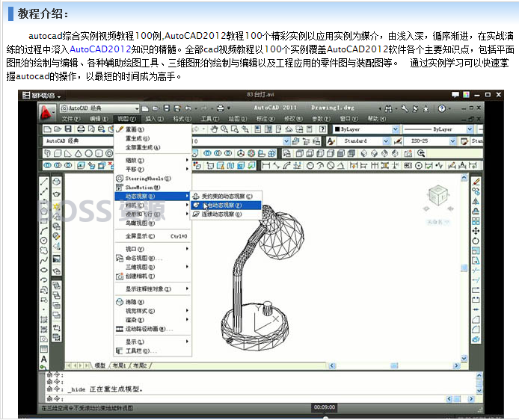Choose 工具栏 menu entry
519x420 pixels.
153,351
